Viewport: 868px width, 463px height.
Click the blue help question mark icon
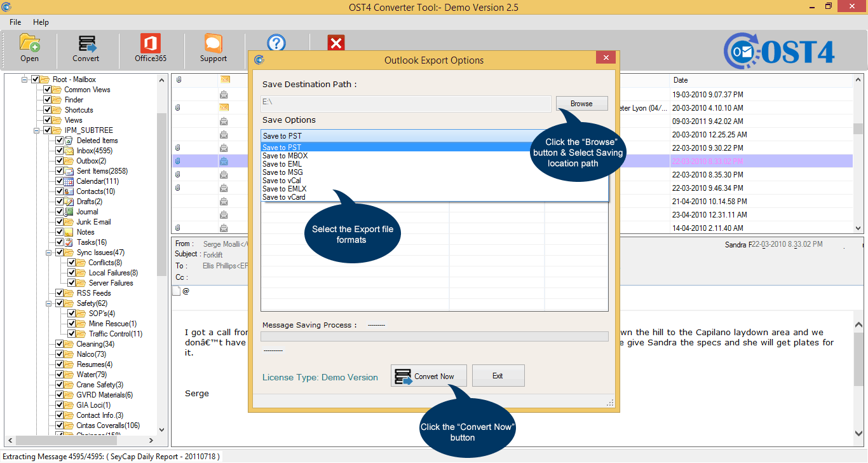[x=276, y=43]
